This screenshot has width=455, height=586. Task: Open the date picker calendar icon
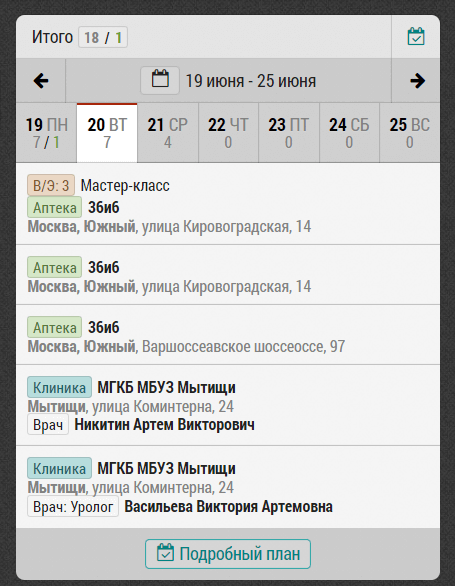160,80
